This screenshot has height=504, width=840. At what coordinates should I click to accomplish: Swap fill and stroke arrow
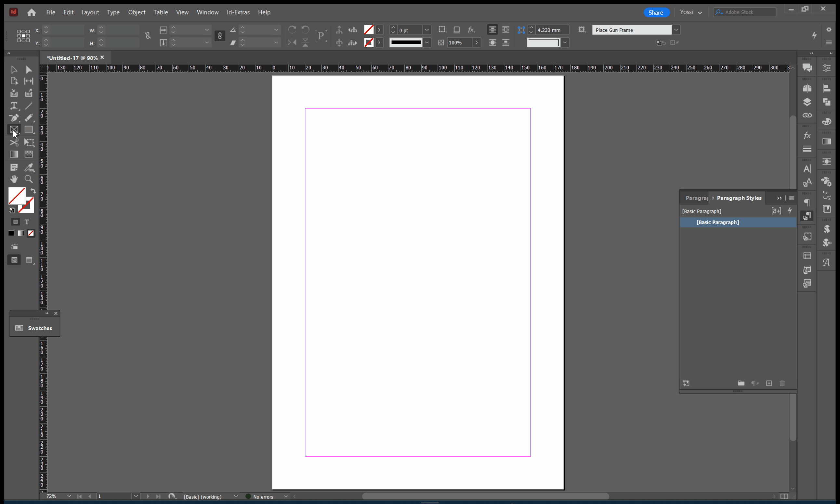(x=33, y=191)
